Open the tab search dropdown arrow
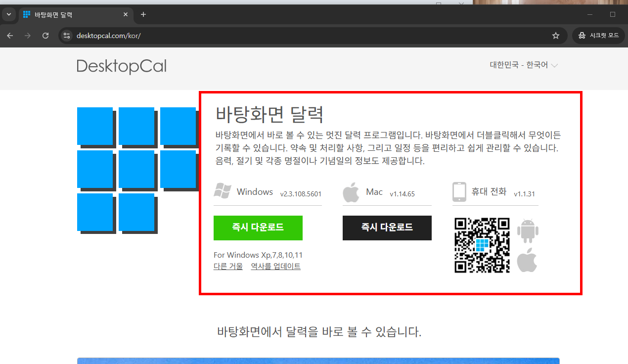The width and height of the screenshot is (628, 364). 8,14
